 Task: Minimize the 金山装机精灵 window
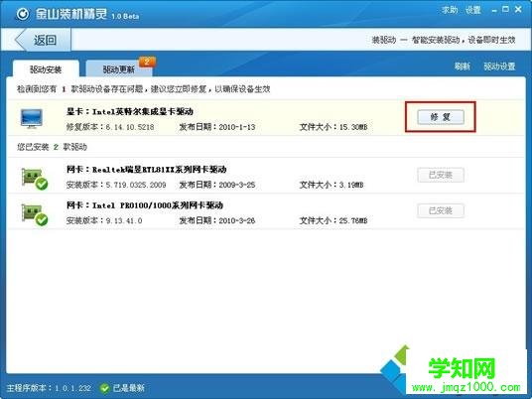click(494, 11)
